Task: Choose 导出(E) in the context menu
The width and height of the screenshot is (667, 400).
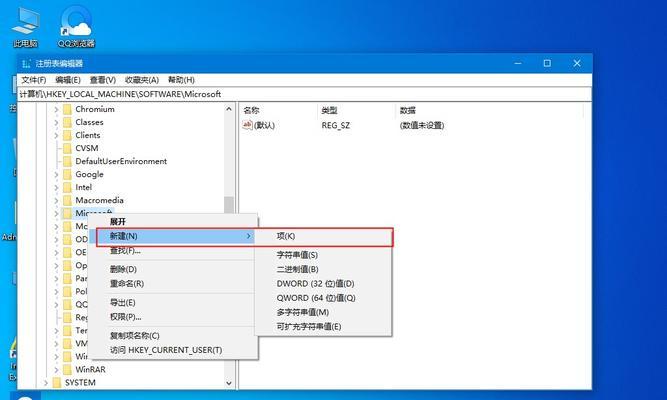Action: (173, 303)
